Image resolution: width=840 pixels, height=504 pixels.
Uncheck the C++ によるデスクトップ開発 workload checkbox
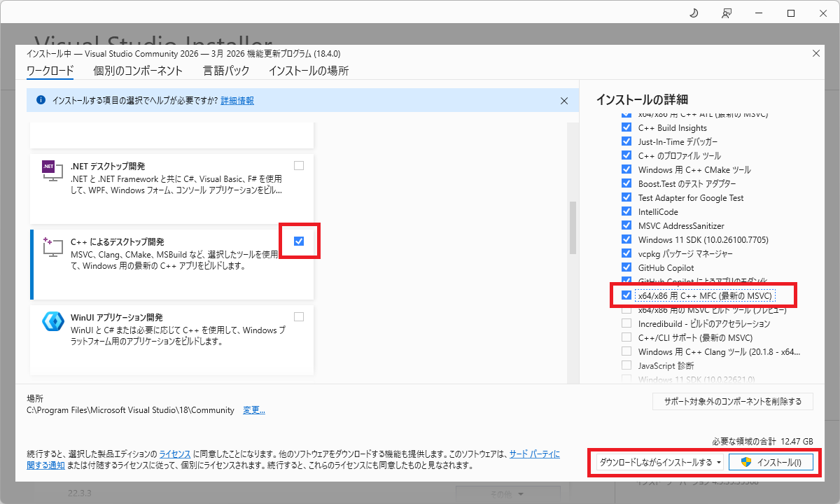299,241
